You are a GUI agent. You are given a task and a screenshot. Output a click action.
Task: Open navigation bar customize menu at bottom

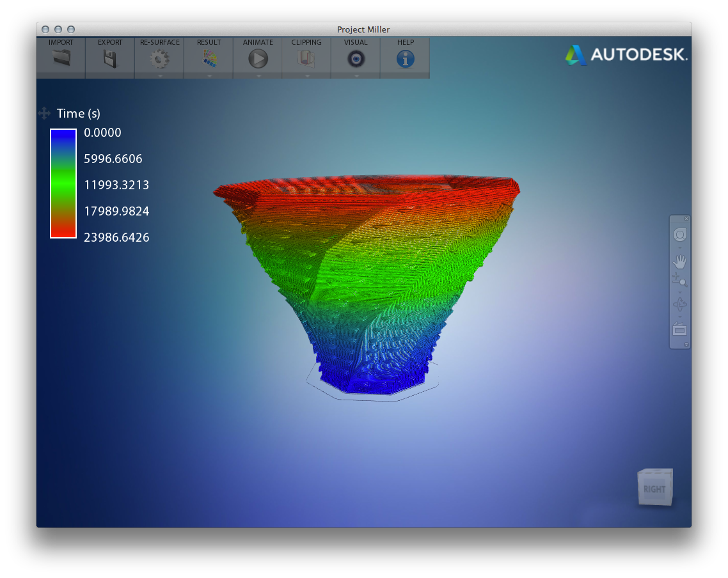click(686, 345)
